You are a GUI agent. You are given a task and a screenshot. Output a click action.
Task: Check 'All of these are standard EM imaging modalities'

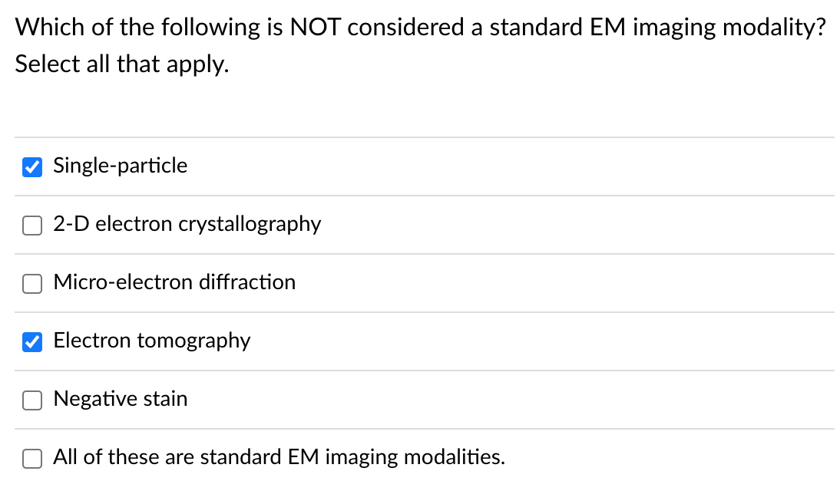(x=31, y=458)
